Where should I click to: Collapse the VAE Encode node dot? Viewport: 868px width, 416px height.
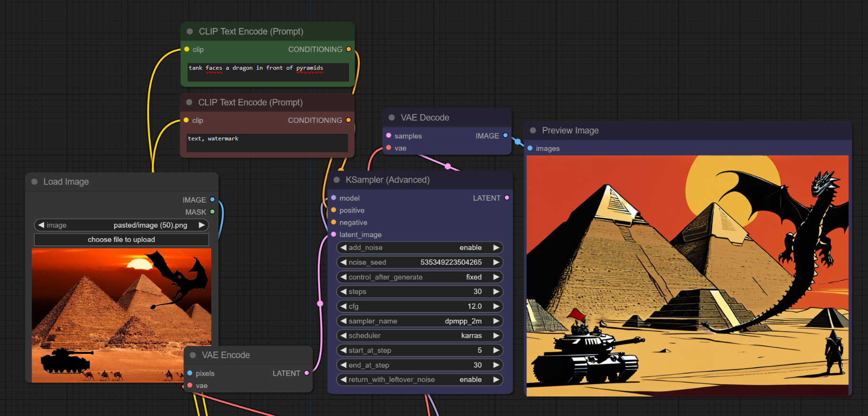193,355
